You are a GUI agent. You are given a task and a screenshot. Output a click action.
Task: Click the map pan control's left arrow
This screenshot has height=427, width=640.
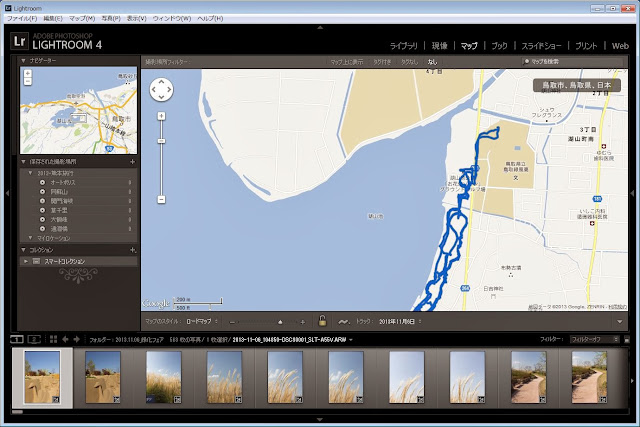tap(154, 89)
